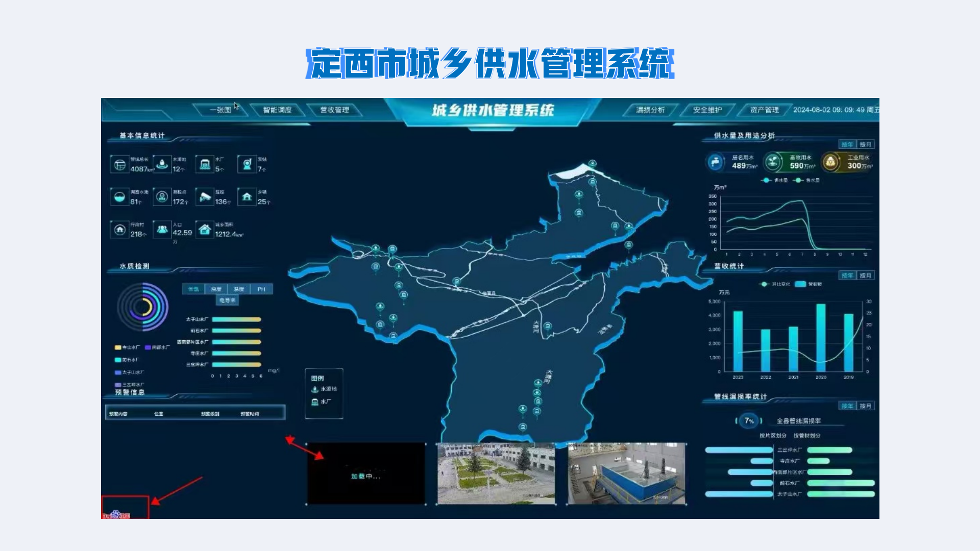
Task: Open the 智能调度 tab
Action: tap(277, 110)
